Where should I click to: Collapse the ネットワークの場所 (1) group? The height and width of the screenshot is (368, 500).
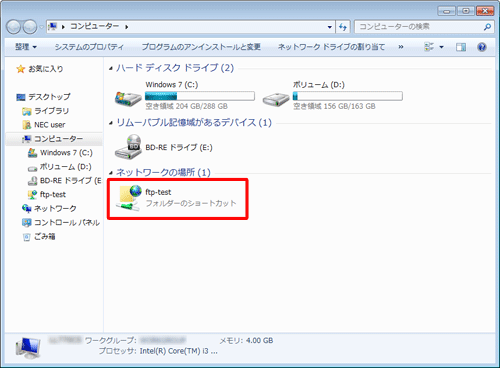[111, 173]
